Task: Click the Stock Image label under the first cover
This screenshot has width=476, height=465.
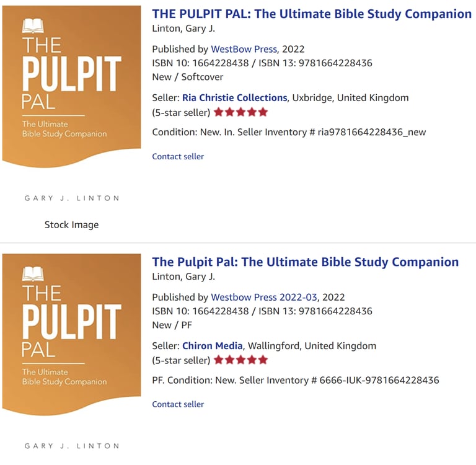Action: pos(71,225)
